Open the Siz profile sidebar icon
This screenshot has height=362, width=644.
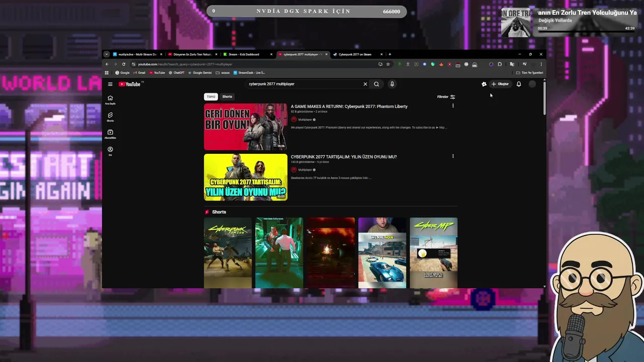(x=110, y=151)
